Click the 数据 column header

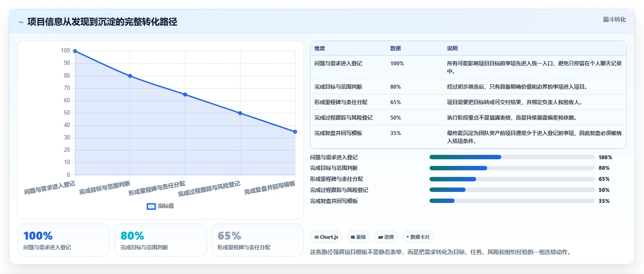pos(396,49)
